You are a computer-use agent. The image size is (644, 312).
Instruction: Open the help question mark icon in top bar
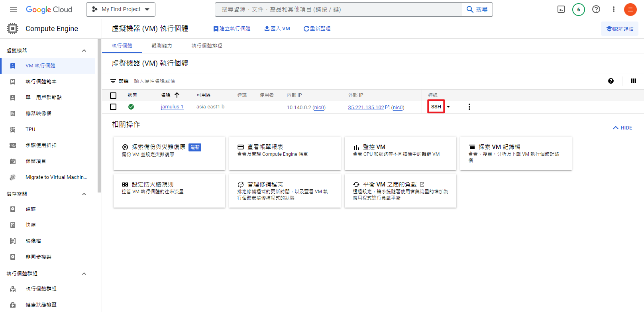[x=596, y=9]
